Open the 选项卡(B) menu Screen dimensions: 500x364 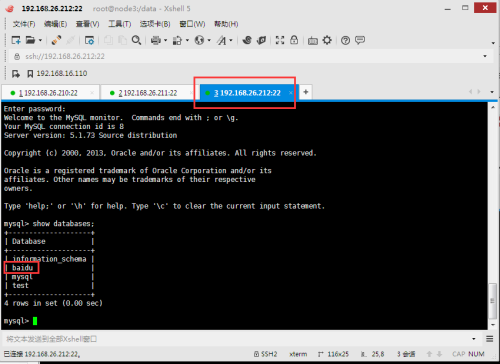coord(155,24)
